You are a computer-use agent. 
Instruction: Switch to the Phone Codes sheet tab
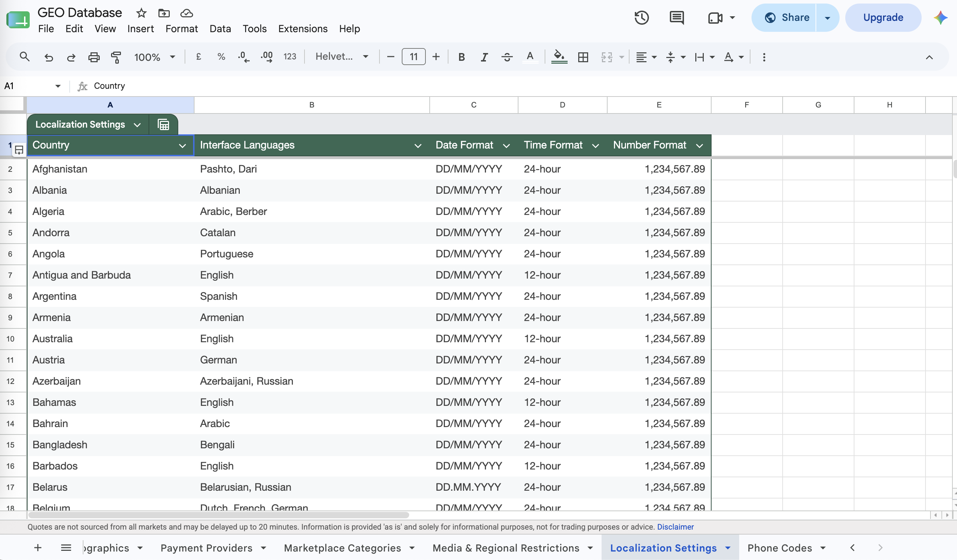[780, 548]
